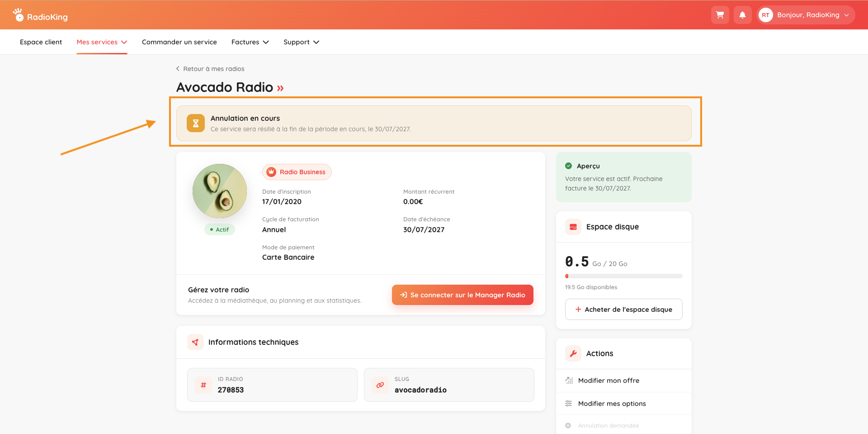Click the recurring amount 0.00€
Viewport: 868px width, 434px height.
(x=413, y=202)
